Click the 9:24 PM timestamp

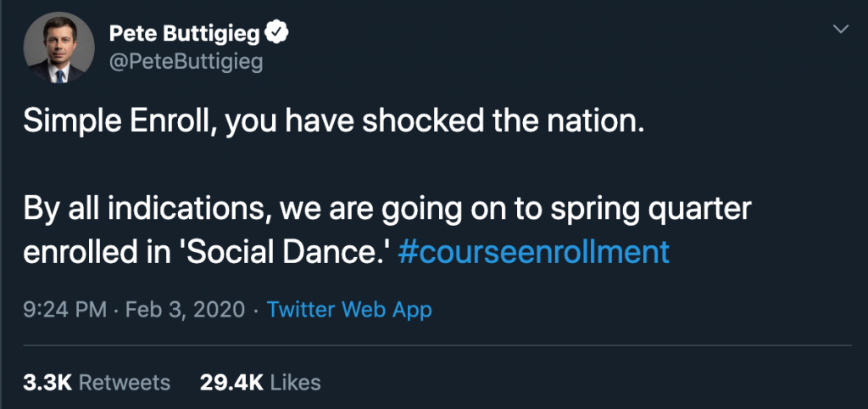64,310
